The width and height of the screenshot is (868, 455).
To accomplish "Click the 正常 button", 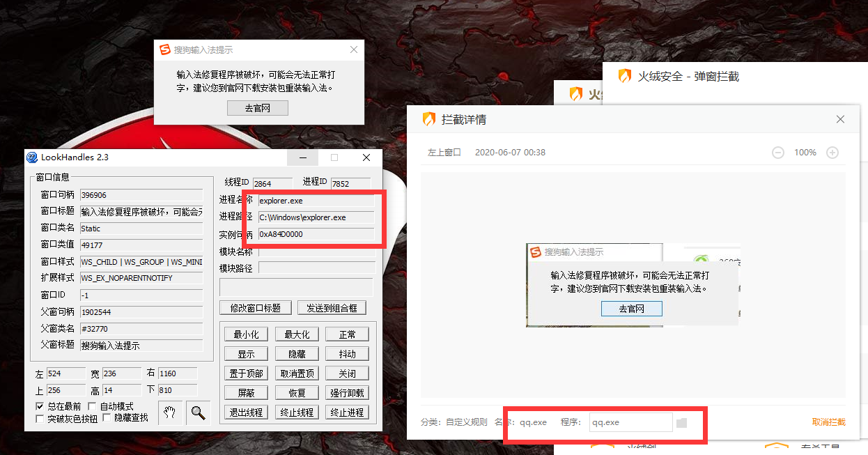I will tap(347, 334).
